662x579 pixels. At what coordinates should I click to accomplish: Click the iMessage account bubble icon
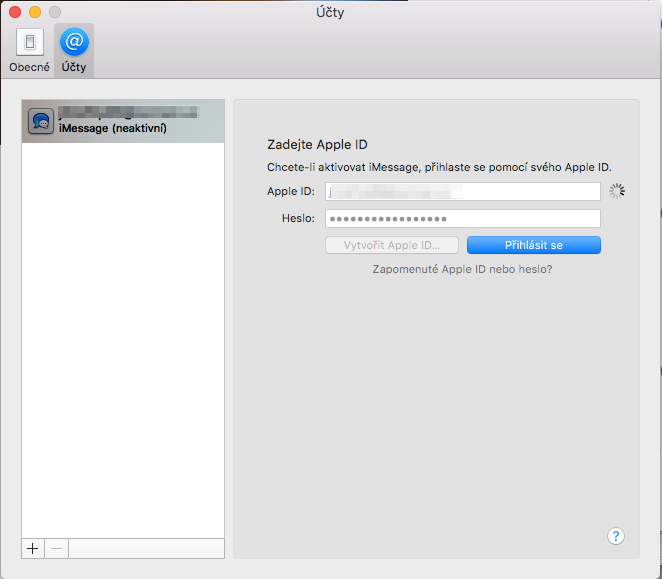pyautogui.click(x=41, y=121)
